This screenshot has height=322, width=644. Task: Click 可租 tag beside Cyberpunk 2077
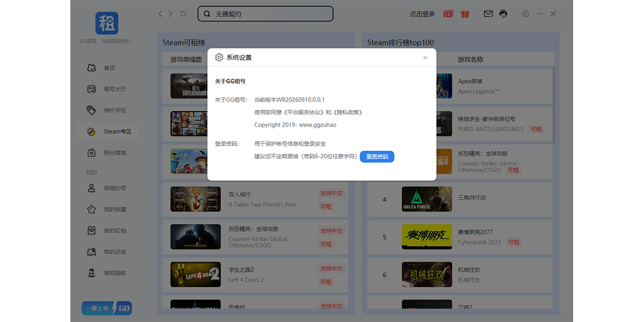[x=513, y=243]
